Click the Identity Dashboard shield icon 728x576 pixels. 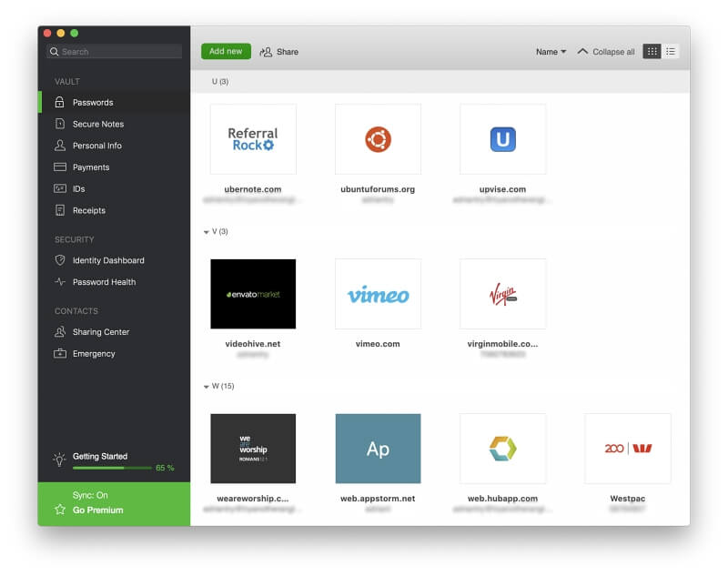[59, 260]
